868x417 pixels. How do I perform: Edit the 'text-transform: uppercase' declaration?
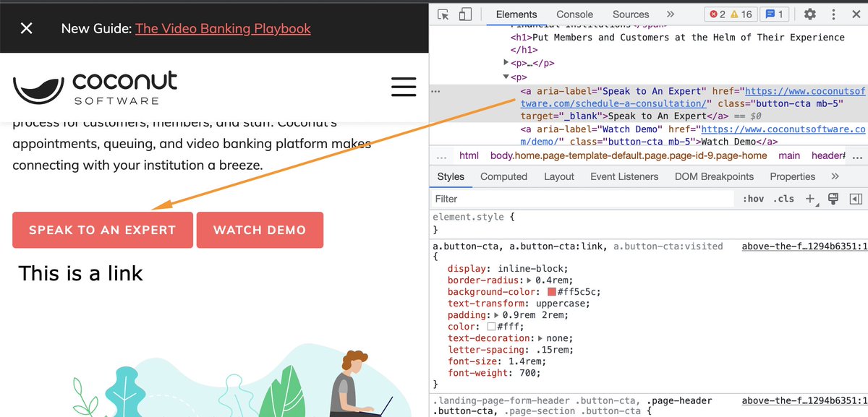pyautogui.click(x=519, y=304)
